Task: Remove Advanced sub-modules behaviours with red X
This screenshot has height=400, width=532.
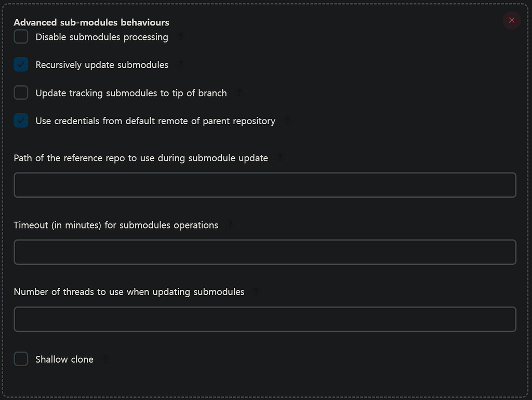Action: coord(512,20)
